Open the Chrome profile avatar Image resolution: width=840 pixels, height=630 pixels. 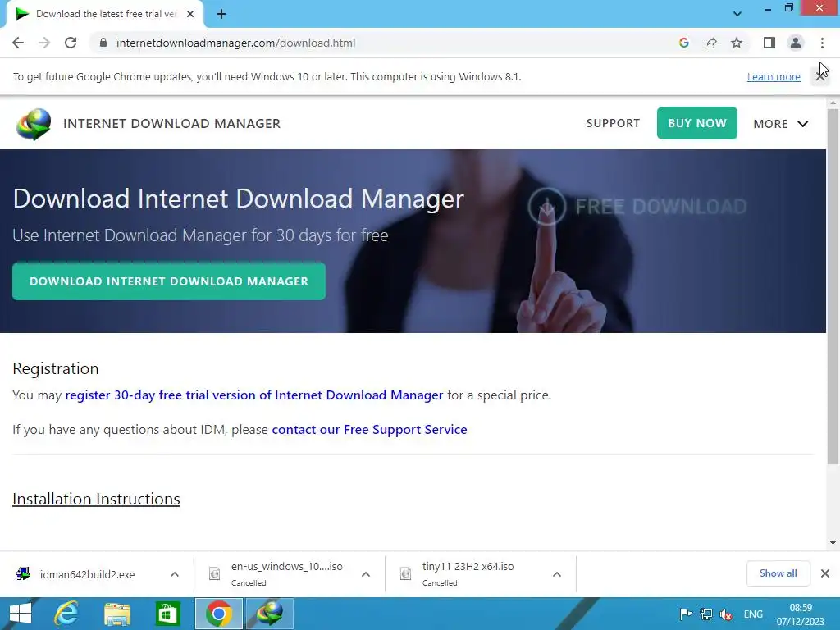point(796,43)
